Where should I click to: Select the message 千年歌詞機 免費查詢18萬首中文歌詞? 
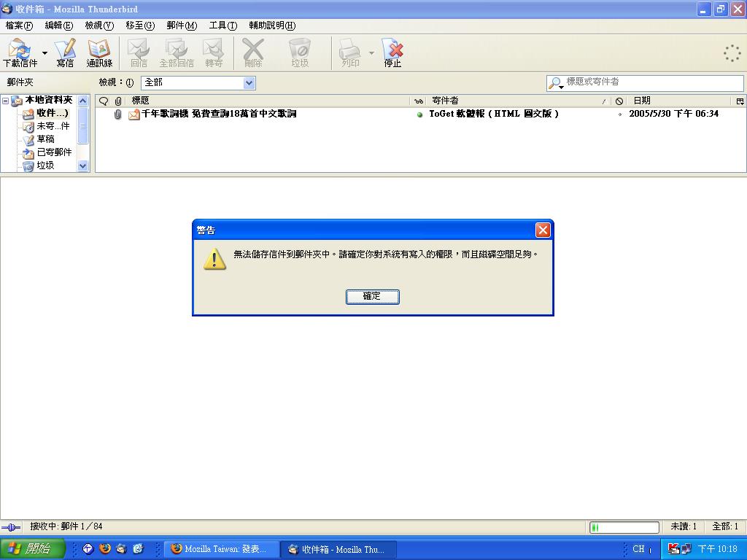click(219, 114)
